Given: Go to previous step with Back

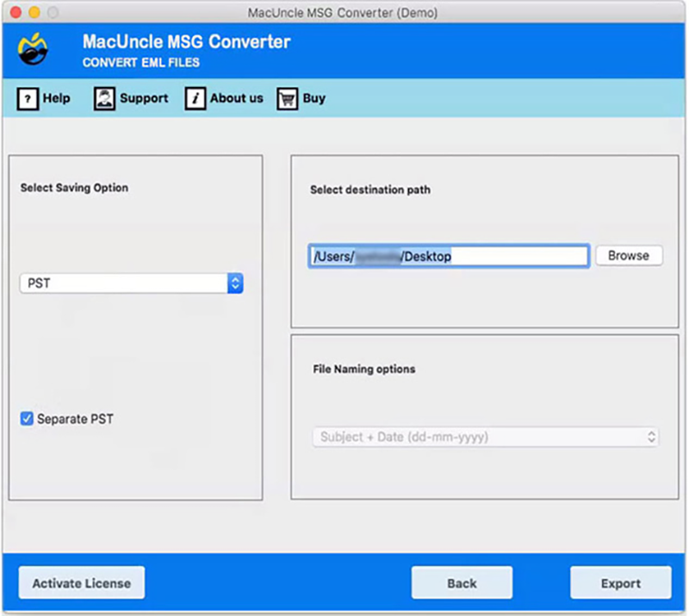Looking at the screenshot, I should point(462,583).
